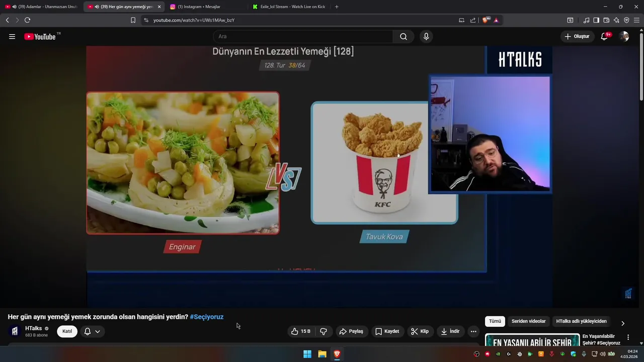
Task: Open the HTalks channel name link
Action: [x=34, y=328]
